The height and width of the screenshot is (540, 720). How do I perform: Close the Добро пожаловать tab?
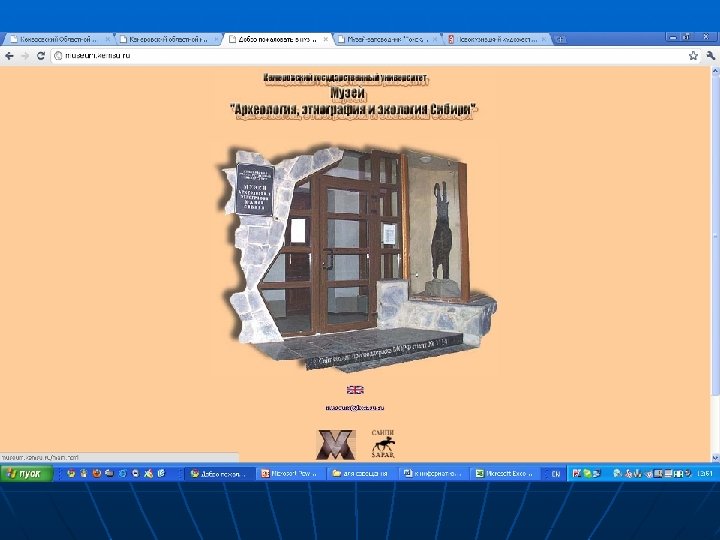pyautogui.click(x=326, y=39)
